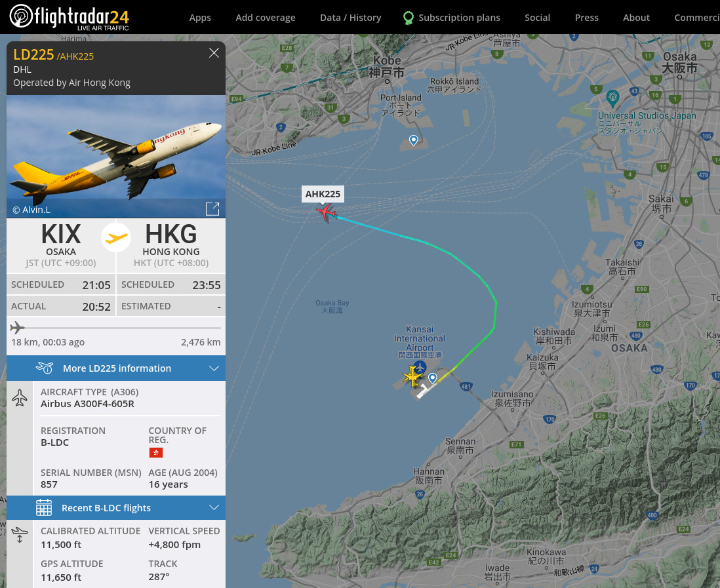Expand More LD225 information section
Viewport: 720px width, 588px height.
(116, 368)
